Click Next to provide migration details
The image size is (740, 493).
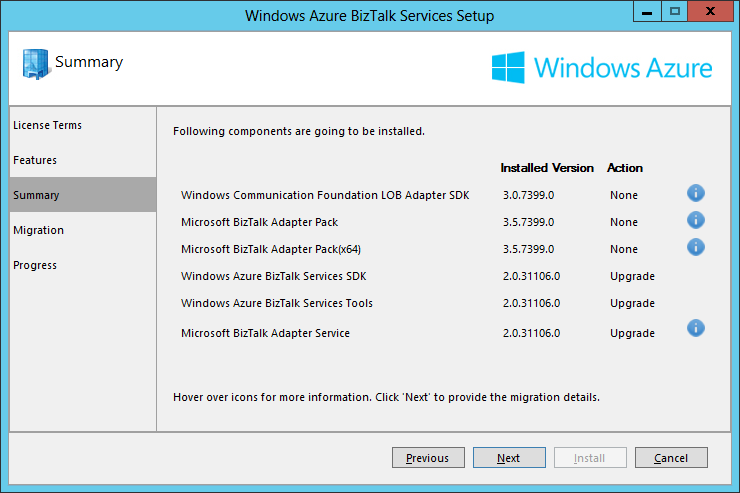click(x=509, y=458)
